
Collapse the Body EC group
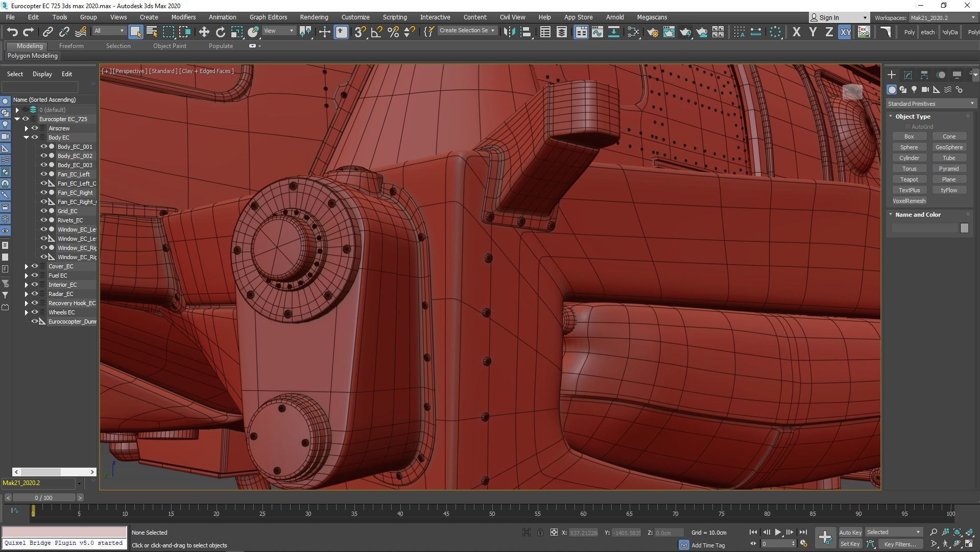pos(27,137)
